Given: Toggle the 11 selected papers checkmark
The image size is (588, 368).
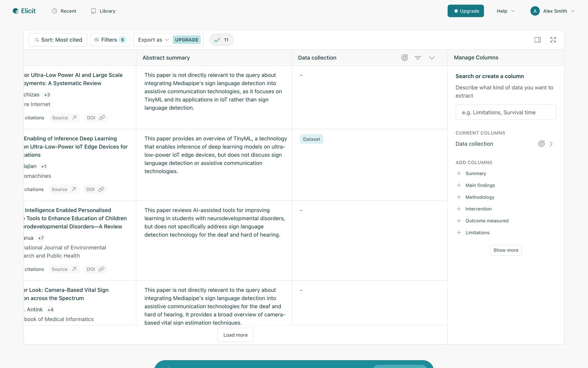Looking at the screenshot, I should click(x=221, y=40).
